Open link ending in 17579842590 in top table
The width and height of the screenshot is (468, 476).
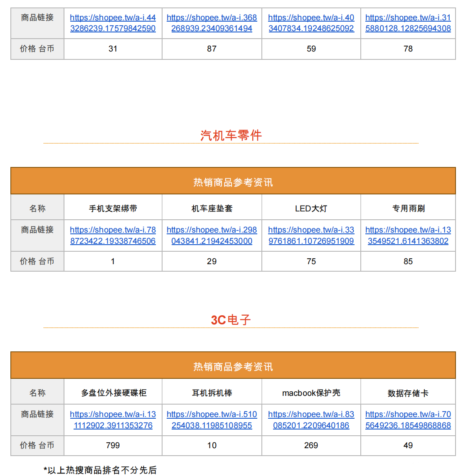[112, 23]
